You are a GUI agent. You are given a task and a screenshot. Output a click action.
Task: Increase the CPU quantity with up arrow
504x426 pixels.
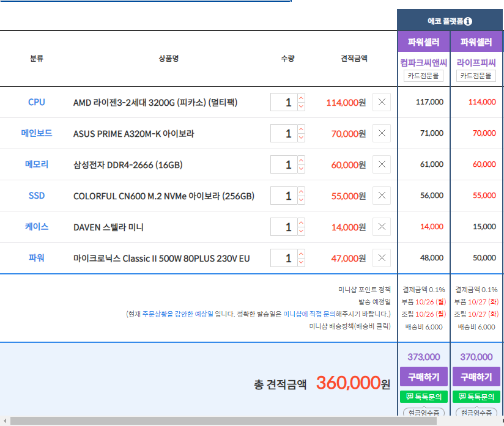301,98
